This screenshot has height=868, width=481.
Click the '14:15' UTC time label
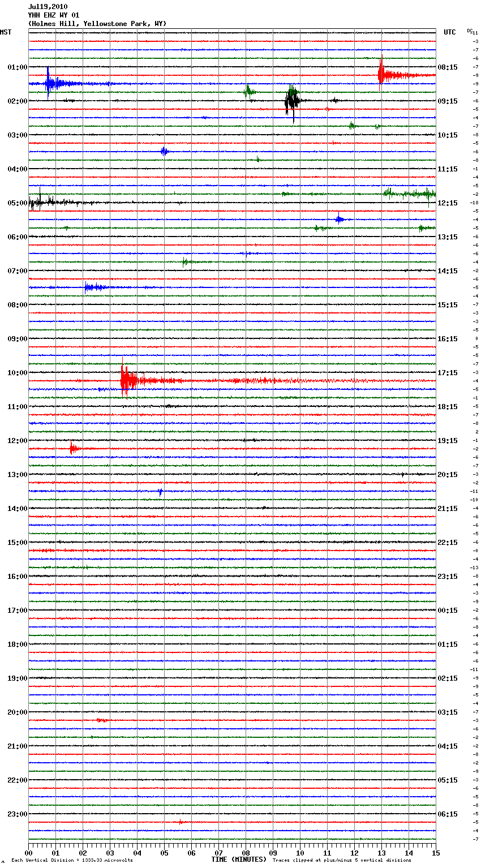448,271
